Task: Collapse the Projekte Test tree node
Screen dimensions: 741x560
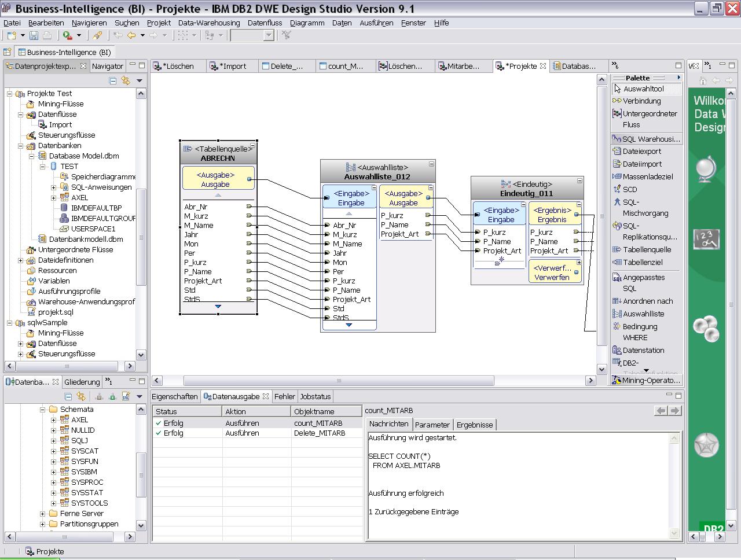Action: point(10,94)
